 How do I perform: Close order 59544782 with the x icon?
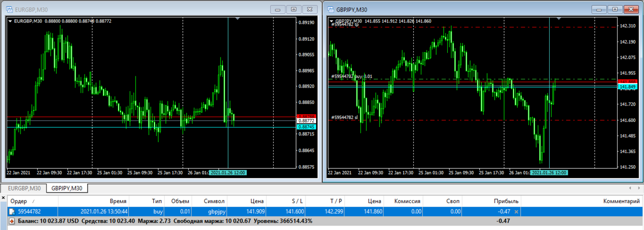pos(516,211)
